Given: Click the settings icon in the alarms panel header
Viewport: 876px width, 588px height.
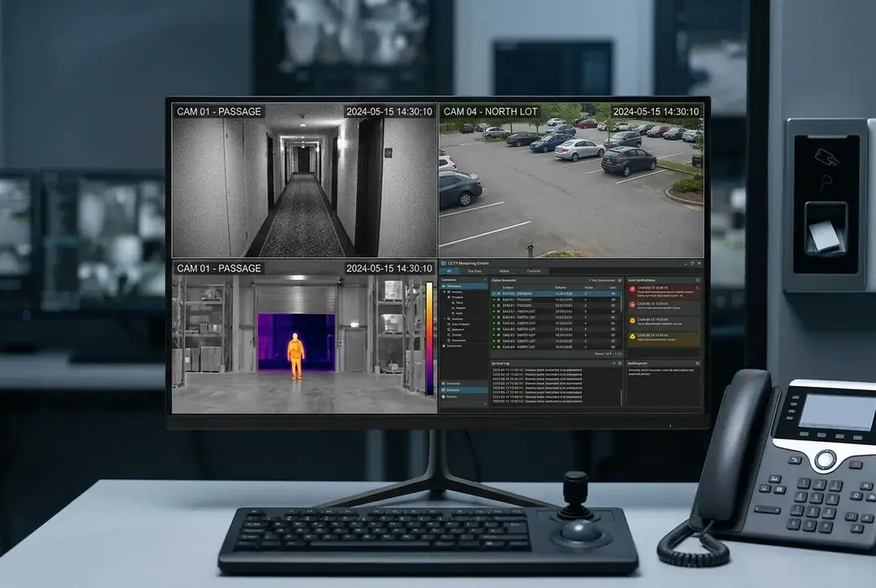Looking at the screenshot, I should [x=697, y=279].
